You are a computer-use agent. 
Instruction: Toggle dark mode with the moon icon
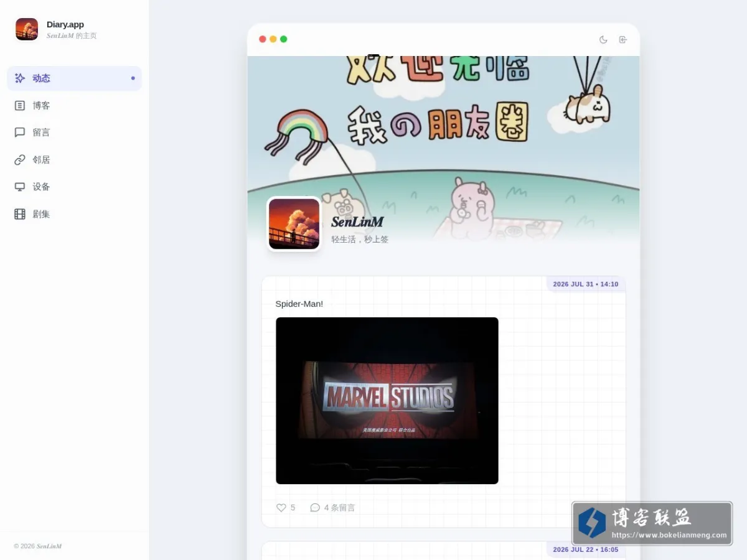(603, 39)
